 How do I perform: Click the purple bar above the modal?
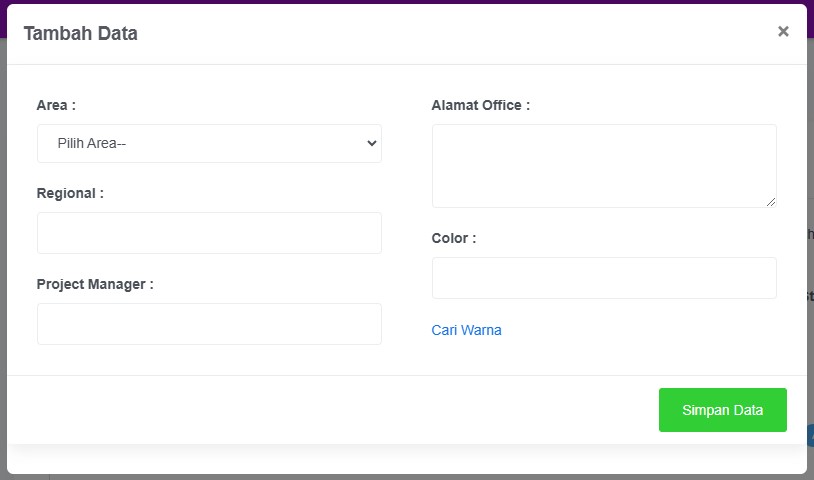click(400, 2)
